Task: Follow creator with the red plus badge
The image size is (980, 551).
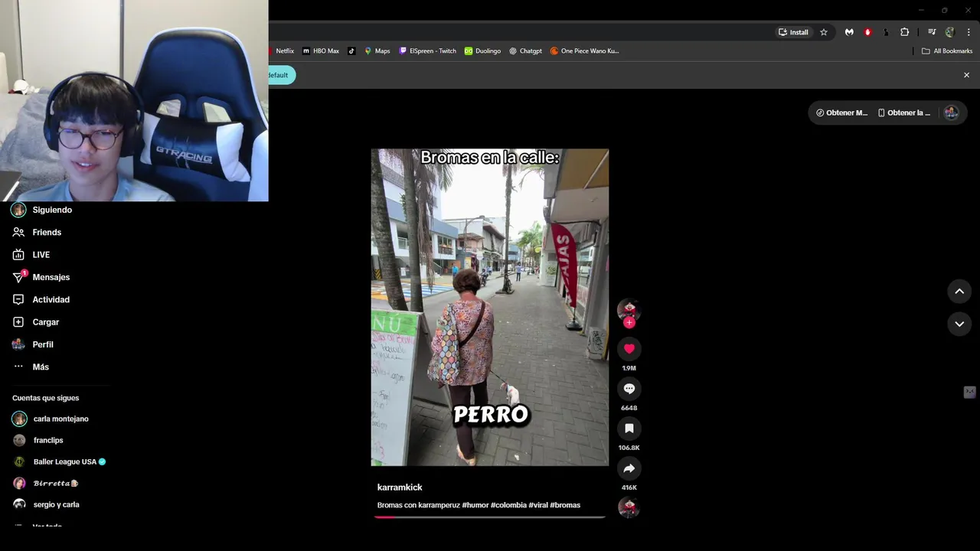Action: 629,323
